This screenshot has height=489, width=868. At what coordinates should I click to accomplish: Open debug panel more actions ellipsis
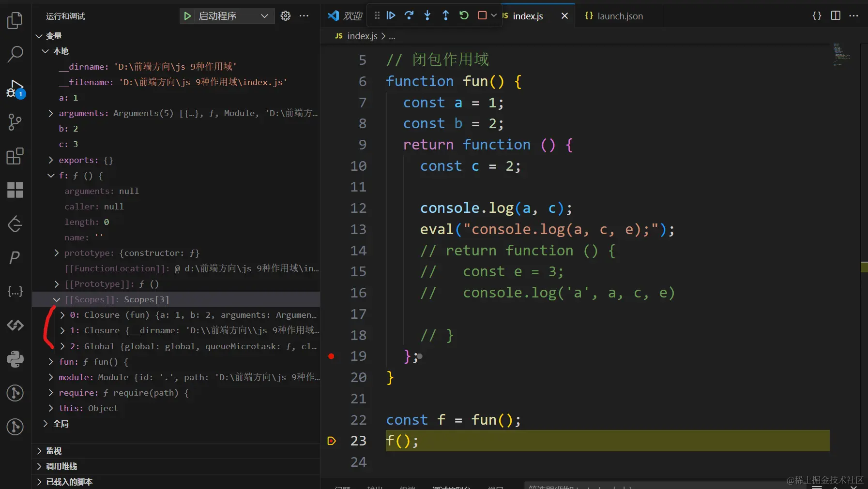pos(304,16)
